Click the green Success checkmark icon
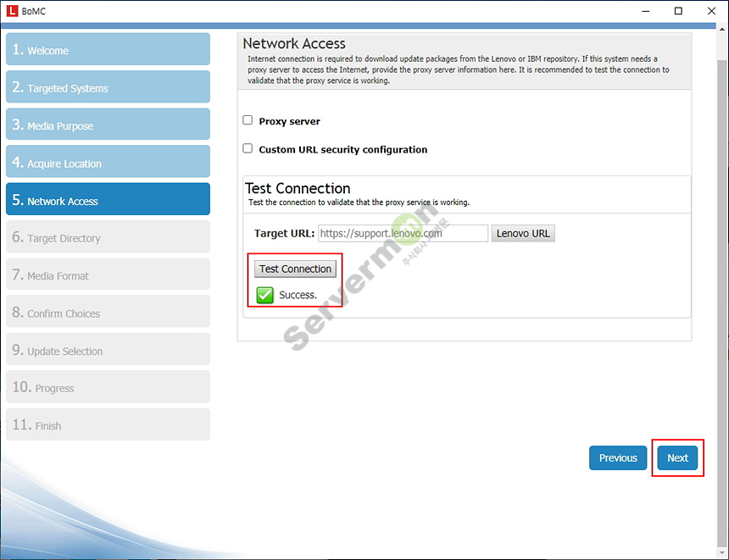Image resolution: width=729 pixels, height=560 pixels. 265,295
